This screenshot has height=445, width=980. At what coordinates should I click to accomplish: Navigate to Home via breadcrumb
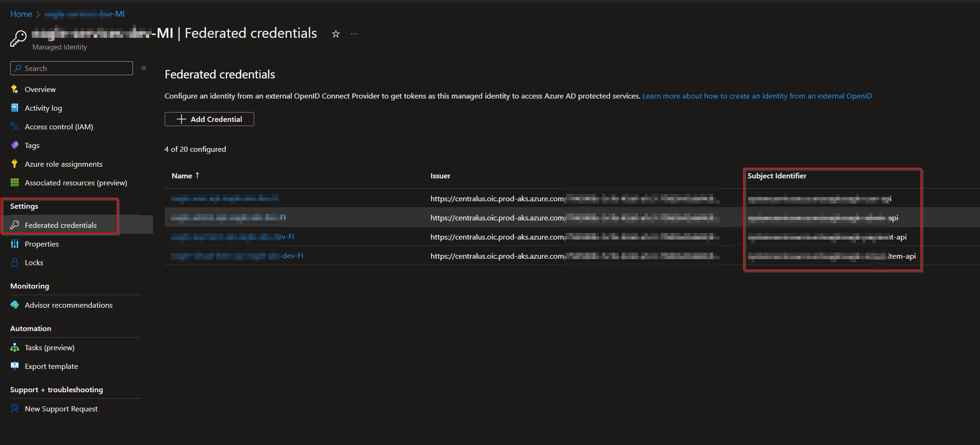click(x=21, y=14)
